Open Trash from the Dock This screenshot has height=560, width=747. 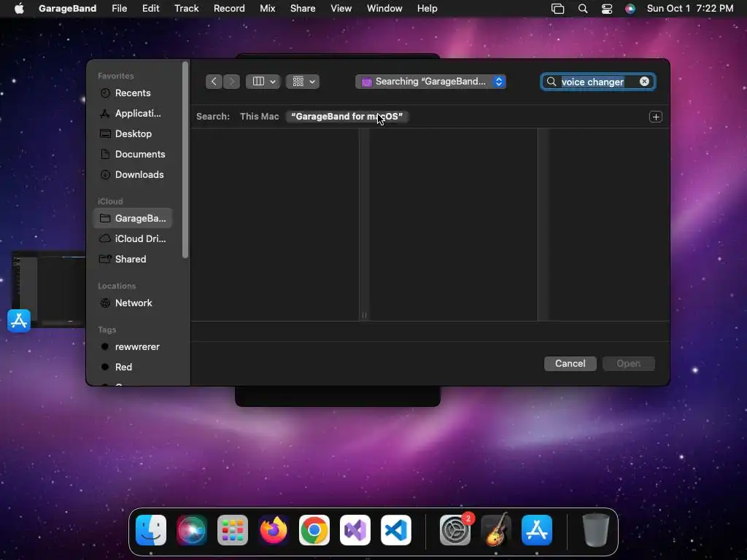point(595,530)
